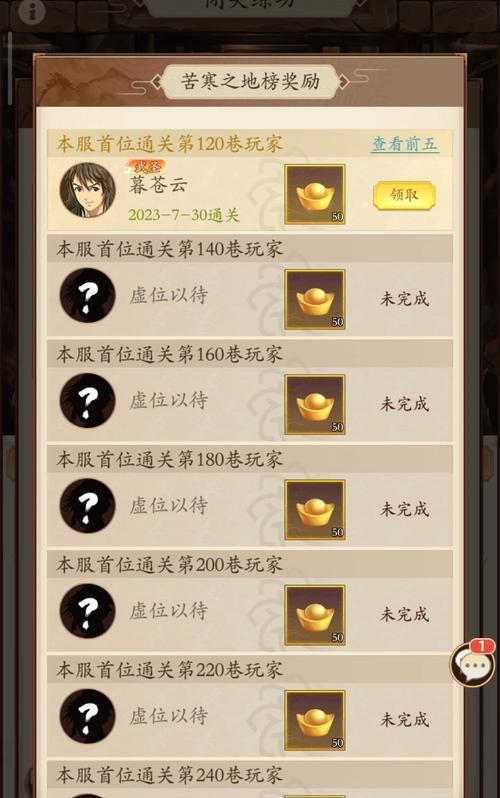The height and width of the screenshot is (798, 500).
Task: Click 未完成 status for volume 140
Action: coord(405,299)
